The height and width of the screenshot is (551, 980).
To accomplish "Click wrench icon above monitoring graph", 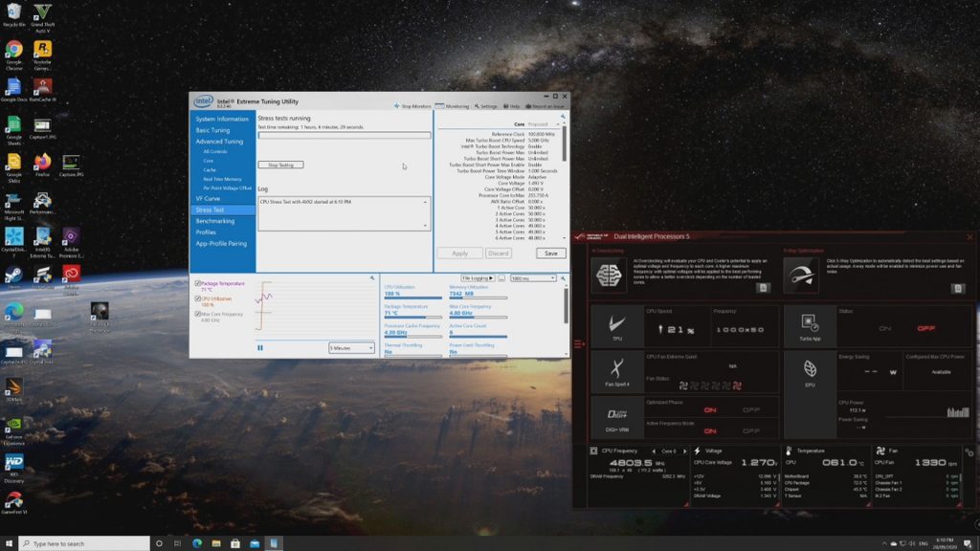I will click(x=372, y=278).
